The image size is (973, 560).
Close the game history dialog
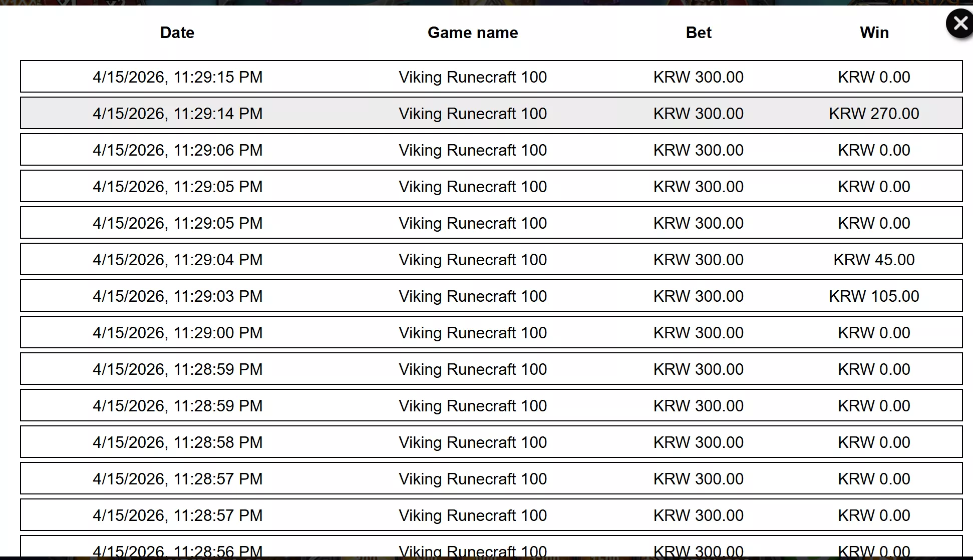pos(959,23)
